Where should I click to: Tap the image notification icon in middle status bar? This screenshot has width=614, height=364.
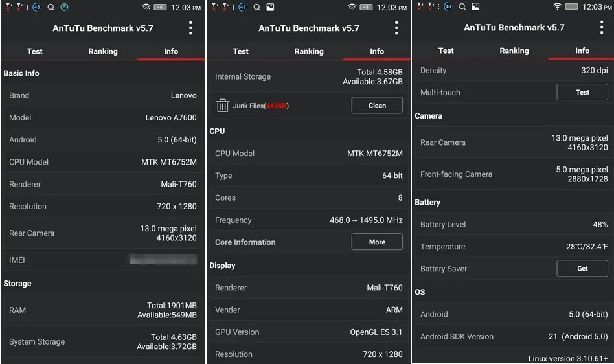(x=270, y=7)
